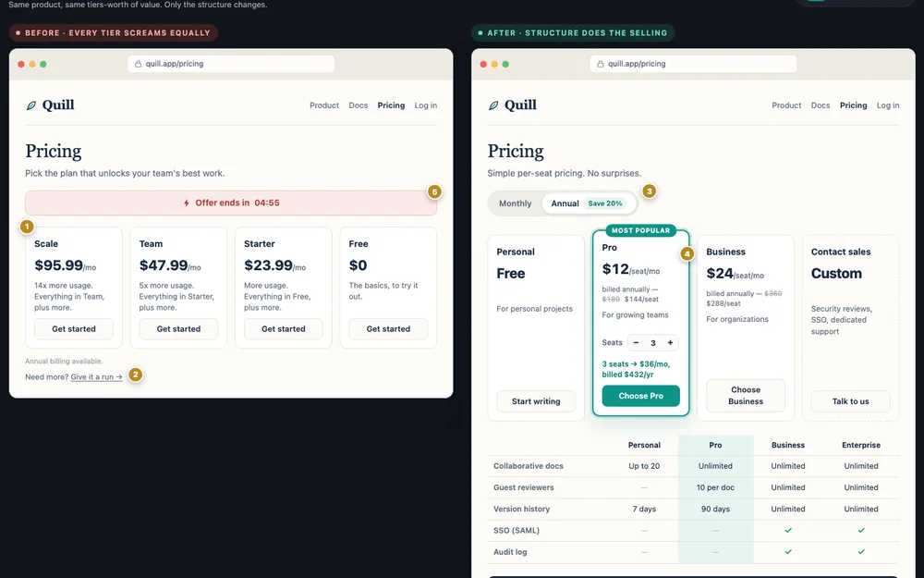Follow the 'Give it a run' link

96,377
